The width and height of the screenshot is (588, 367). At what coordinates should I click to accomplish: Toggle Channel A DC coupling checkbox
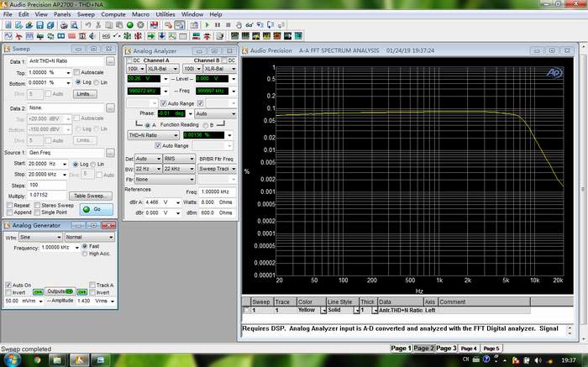(129, 60)
